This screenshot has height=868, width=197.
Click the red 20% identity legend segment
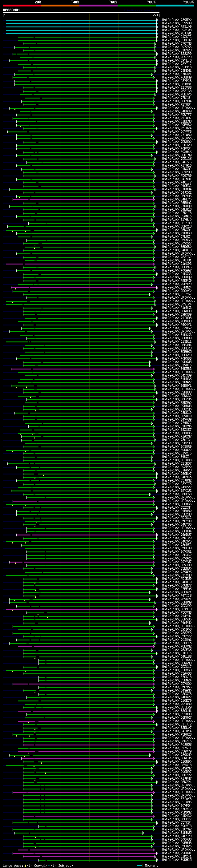(22, 6)
